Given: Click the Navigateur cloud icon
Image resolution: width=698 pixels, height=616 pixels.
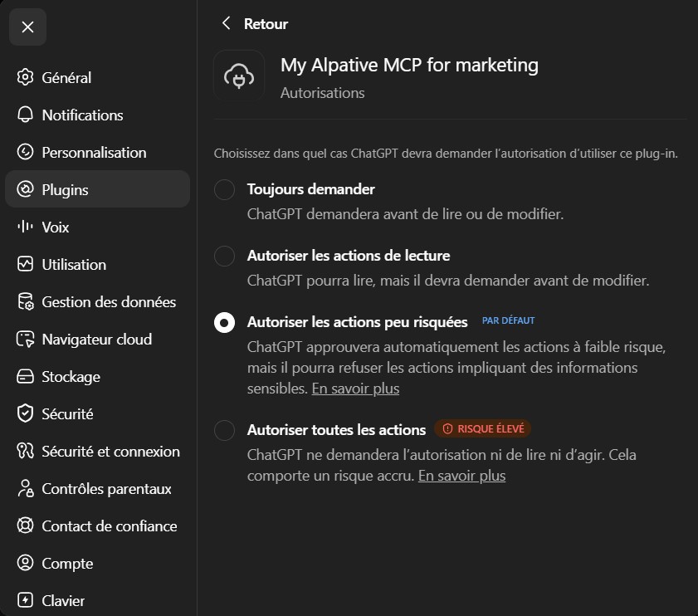Looking at the screenshot, I should pos(26,339).
